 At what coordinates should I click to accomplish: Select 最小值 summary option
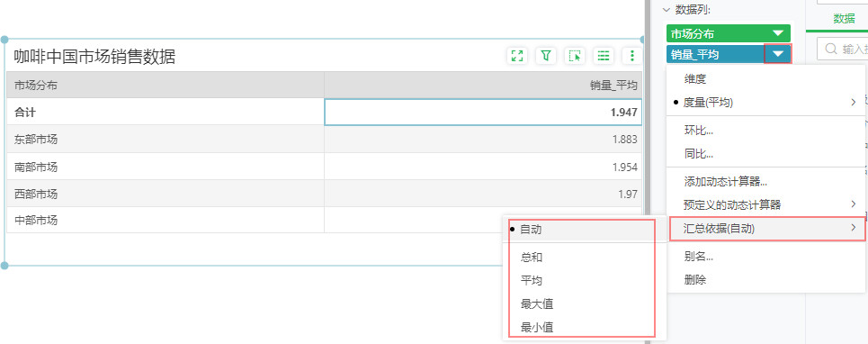(x=585, y=327)
